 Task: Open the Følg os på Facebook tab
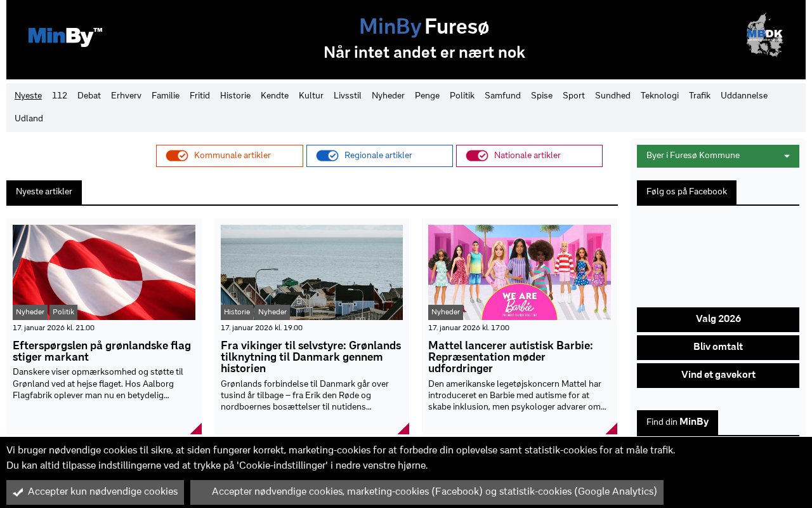pyautogui.click(x=686, y=192)
